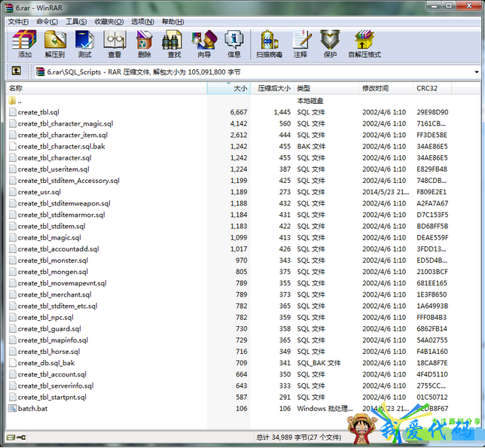
Task: Sort by CRC32 column header
Action: (x=432, y=88)
